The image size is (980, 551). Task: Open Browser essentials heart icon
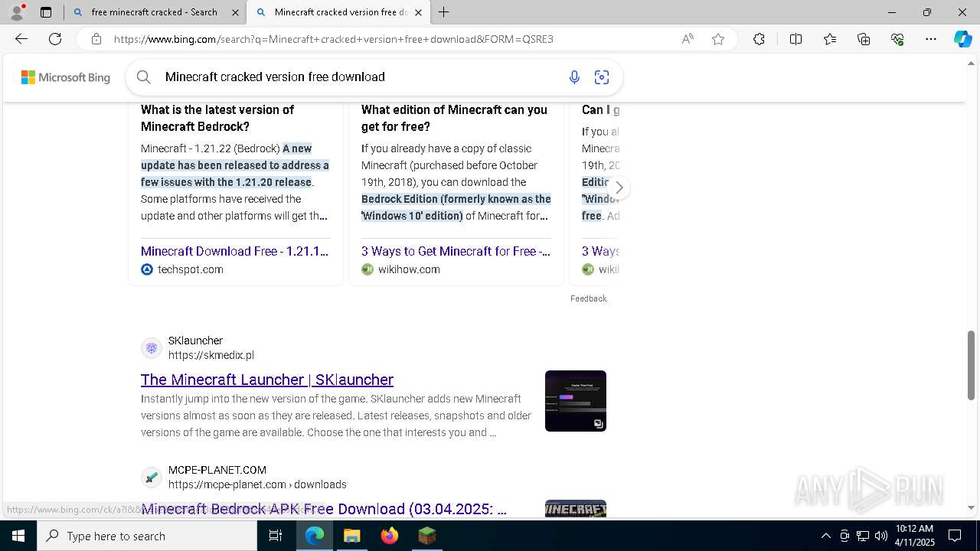point(897,39)
